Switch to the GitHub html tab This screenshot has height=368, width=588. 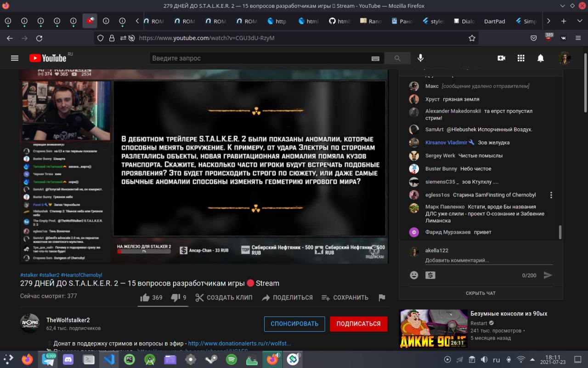(340, 21)
